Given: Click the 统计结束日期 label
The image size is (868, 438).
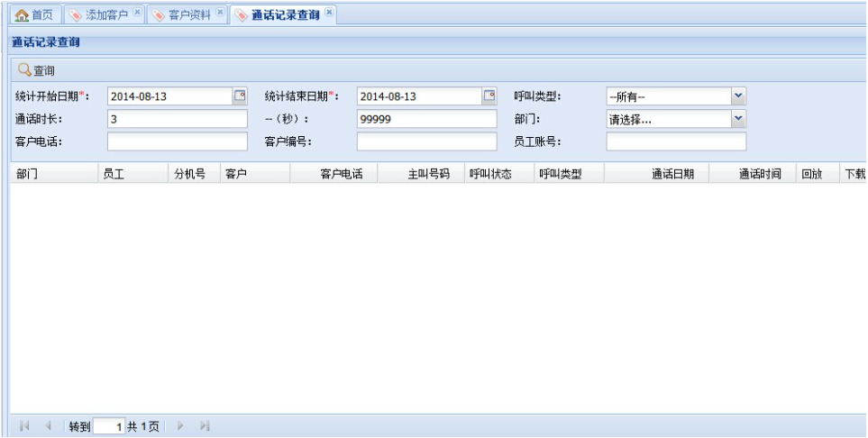Looking at the screenshot, I should pyautogui.click(x=301, y=96).
